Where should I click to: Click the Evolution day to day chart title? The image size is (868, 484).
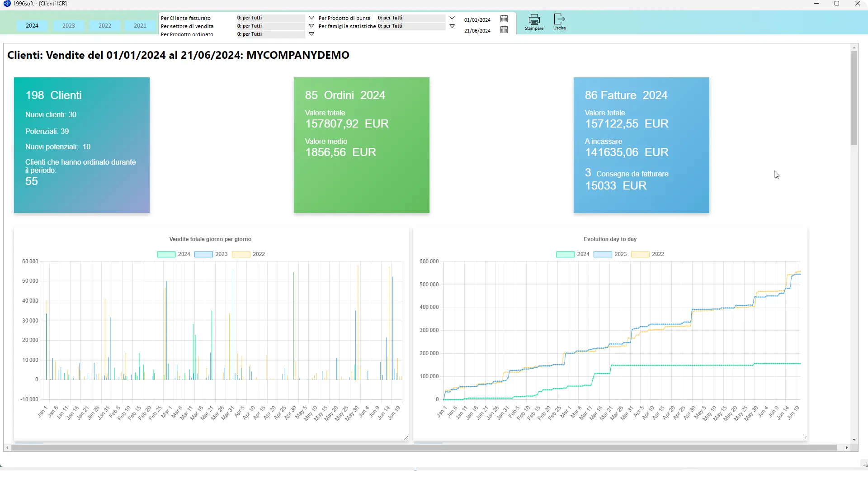(x=610, y=239)
